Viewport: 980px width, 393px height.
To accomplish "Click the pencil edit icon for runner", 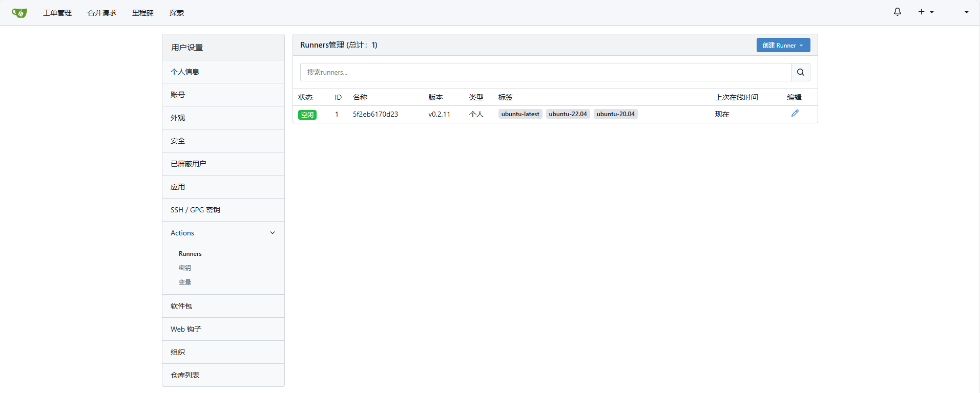I will coord(795,114).
